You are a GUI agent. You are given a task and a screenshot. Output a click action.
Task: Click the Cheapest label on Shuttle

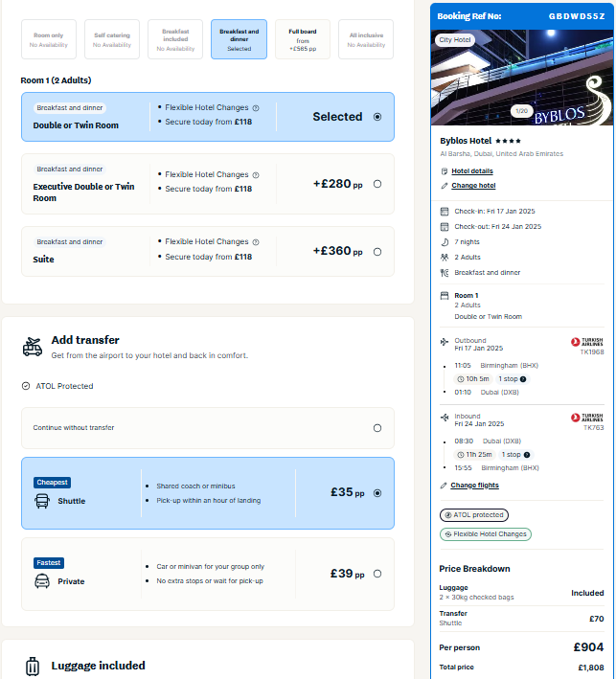(52, 483)
